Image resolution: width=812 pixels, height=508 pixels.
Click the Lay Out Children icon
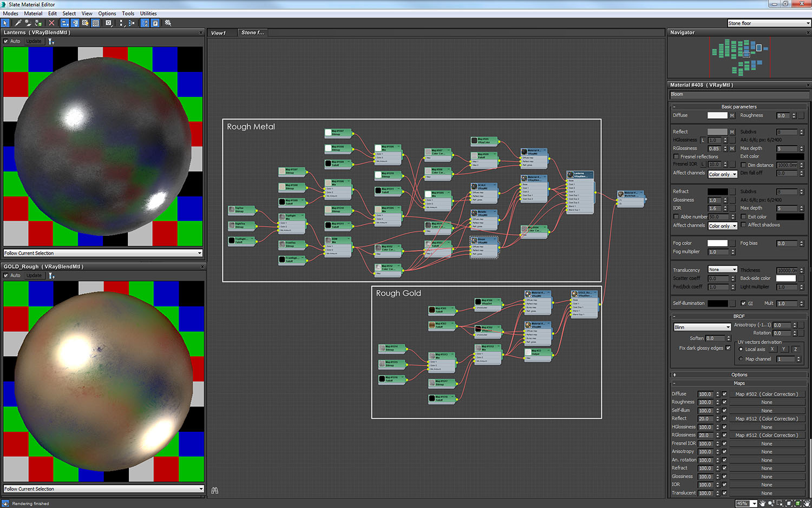(132, 23)
